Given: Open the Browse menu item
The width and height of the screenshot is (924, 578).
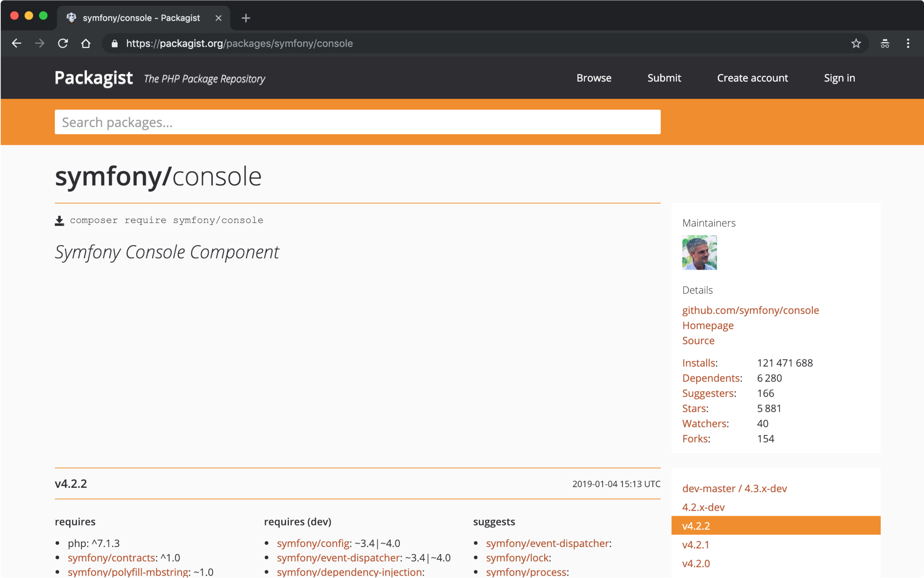Looking at the screenshot, I should pyautogui.click(x=594, y=78).
